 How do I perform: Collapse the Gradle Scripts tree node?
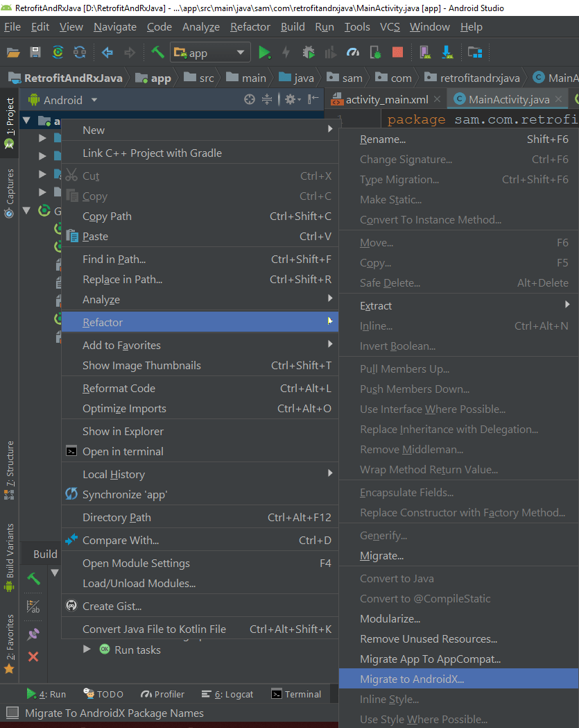[x=26, y=210]
